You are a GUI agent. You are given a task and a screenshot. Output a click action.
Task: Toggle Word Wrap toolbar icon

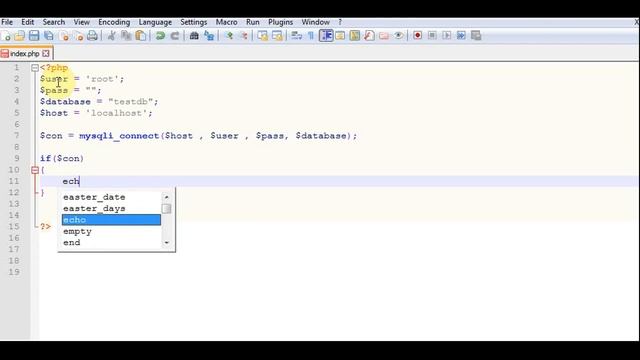click(x=297, y=36)
